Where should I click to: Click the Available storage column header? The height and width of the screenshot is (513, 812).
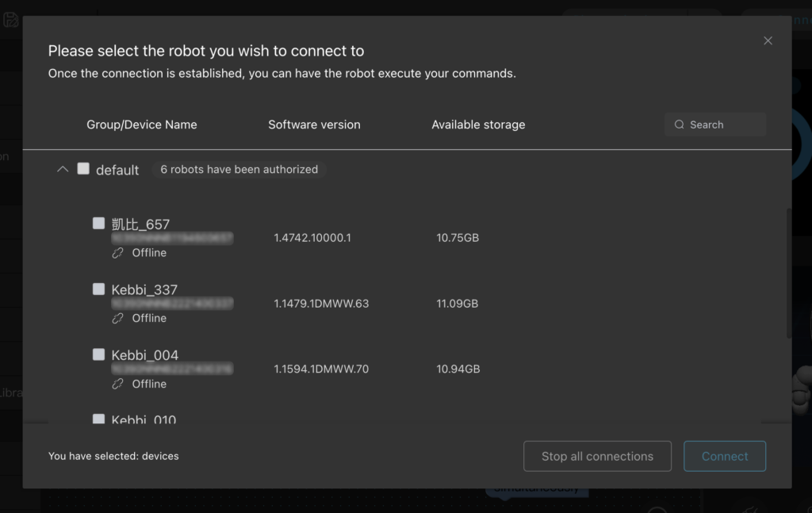click(478, 124)
